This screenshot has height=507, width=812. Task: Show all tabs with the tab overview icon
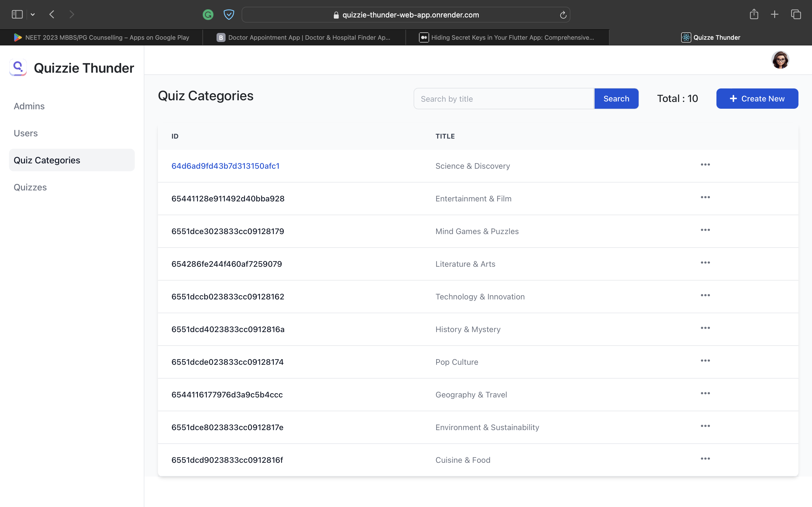coord(796,14)
